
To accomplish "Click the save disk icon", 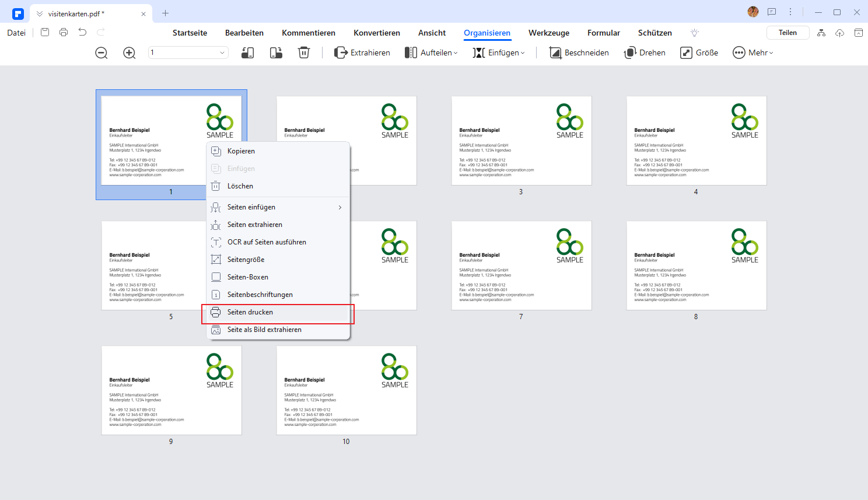I will (x=45, y=33).
